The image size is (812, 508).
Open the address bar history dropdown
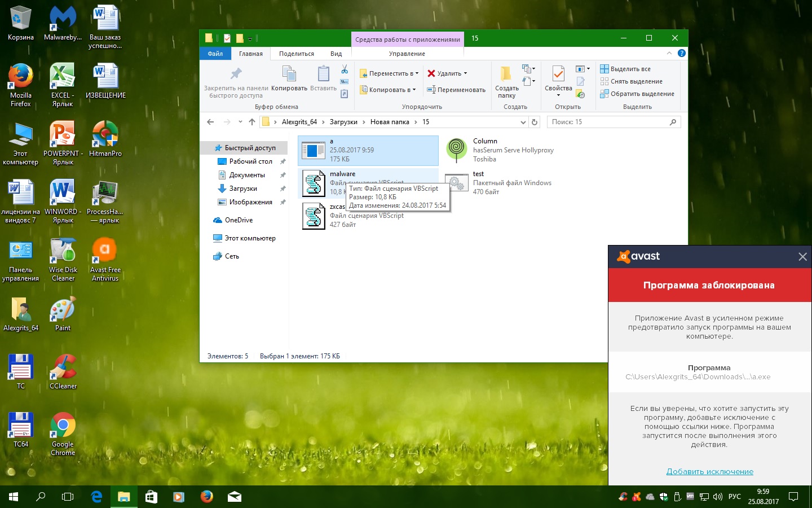tap(523, 122)
